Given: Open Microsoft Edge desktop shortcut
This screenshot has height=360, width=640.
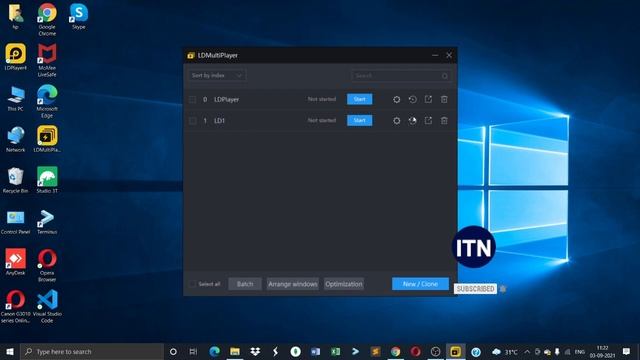Looking at the screenshot, I should click(x=47, y=101).
